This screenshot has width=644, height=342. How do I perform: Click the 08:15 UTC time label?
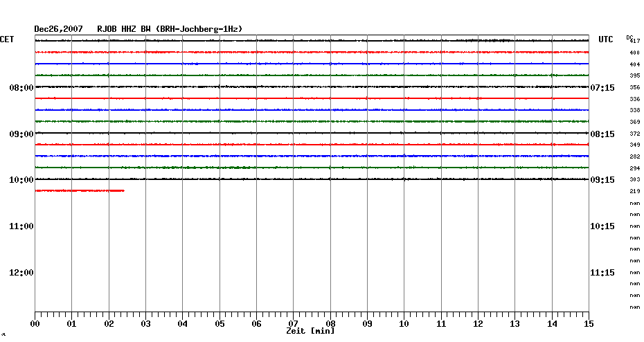602,134
